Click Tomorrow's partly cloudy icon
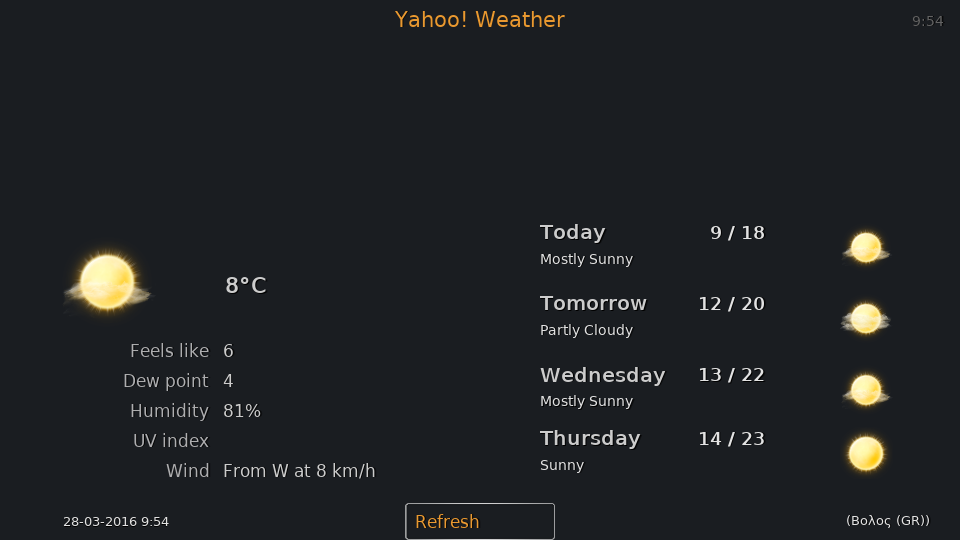 point(866,319)
